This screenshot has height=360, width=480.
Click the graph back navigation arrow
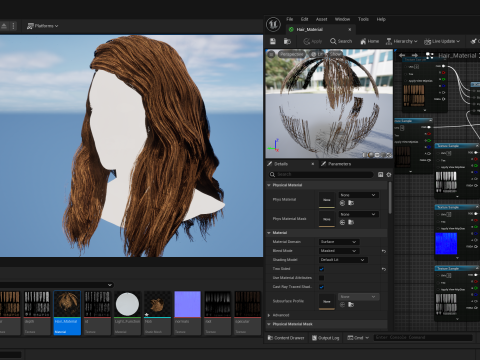coord(402,55)
